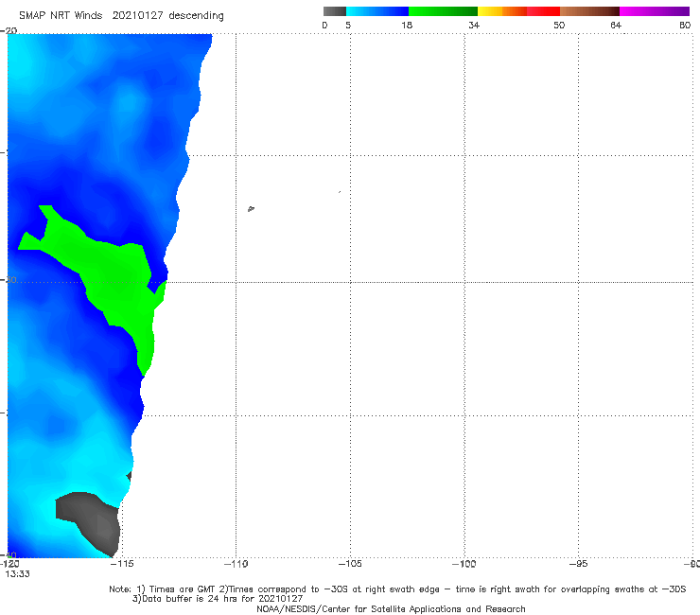The width and height of the screenshot is (700, 615).
Task: Click the colorbar label '18'
Action: coord(407,26)
